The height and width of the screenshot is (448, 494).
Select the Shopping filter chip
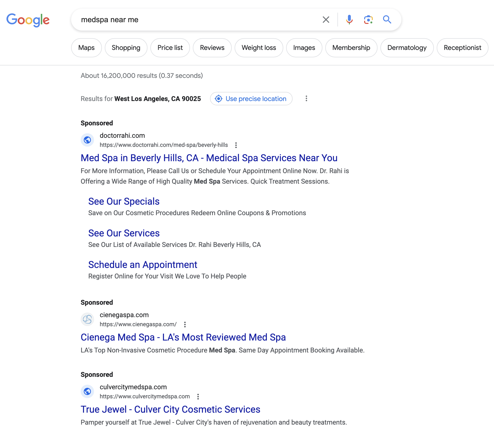(126, 48)
